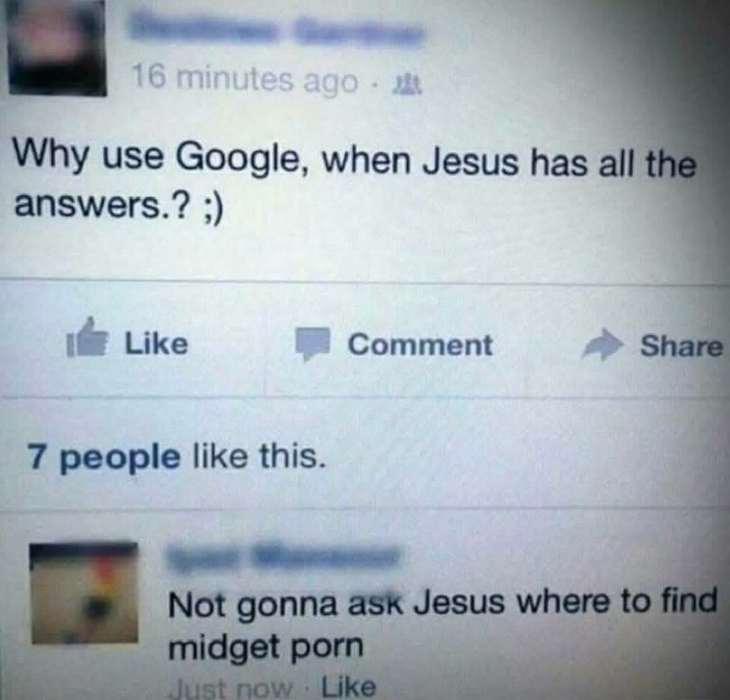Screen dimensions: 730x700
Task: Click the Share arrow icon
Action: (x=602, y=345)
